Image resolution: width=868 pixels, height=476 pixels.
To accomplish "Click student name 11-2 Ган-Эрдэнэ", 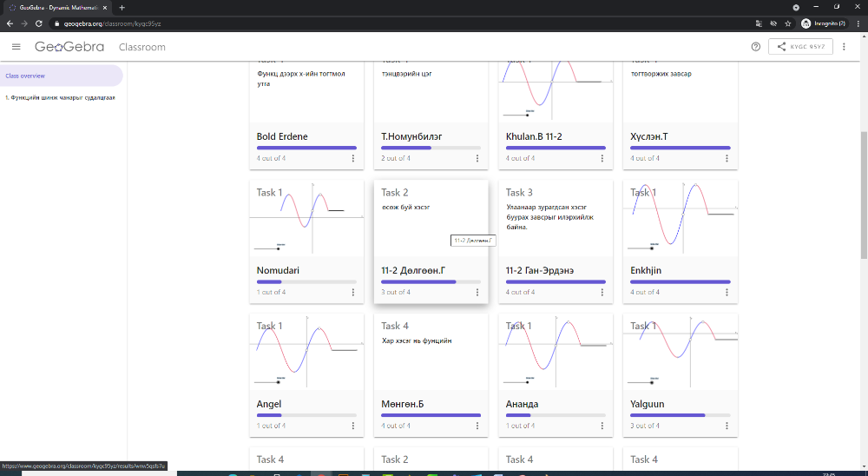I will pyautogui.click(x=540, y=270).
